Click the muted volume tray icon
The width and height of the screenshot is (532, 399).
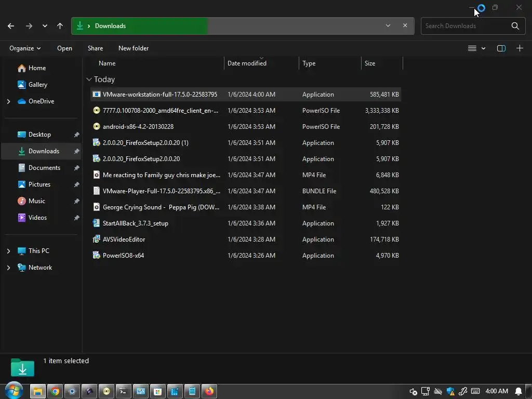coord(413,392)
